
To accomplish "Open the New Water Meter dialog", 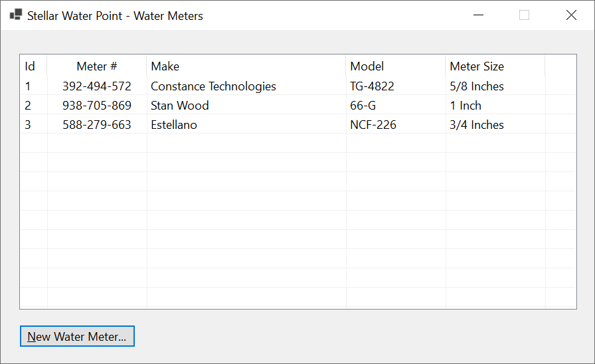I will pos(77,336).
